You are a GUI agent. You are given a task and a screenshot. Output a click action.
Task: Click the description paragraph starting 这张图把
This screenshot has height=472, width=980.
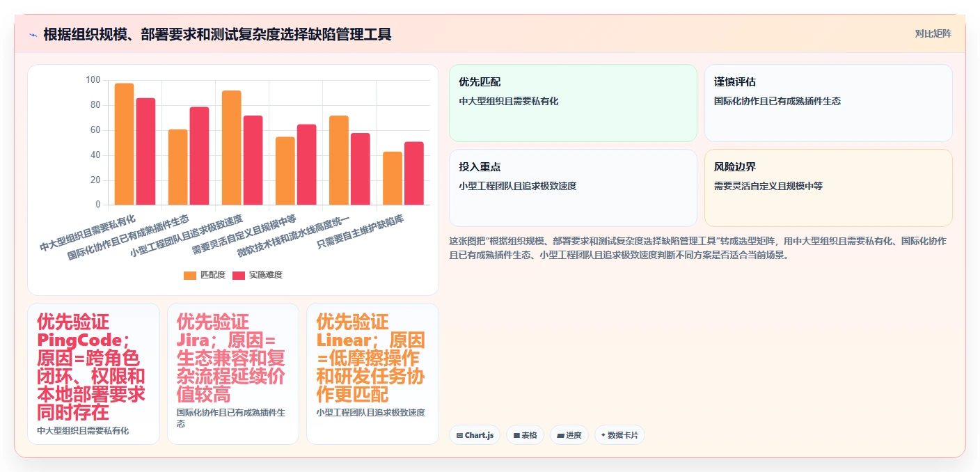coord(698,248)
